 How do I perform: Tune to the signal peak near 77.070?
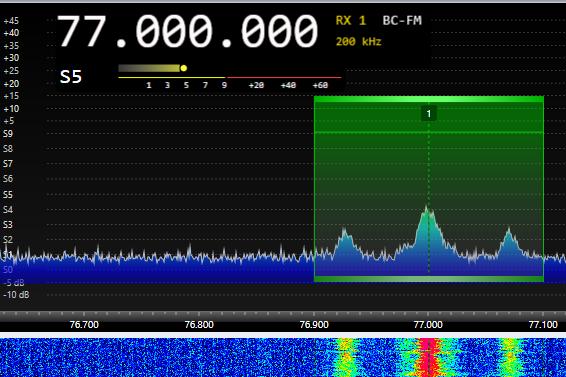509,230
